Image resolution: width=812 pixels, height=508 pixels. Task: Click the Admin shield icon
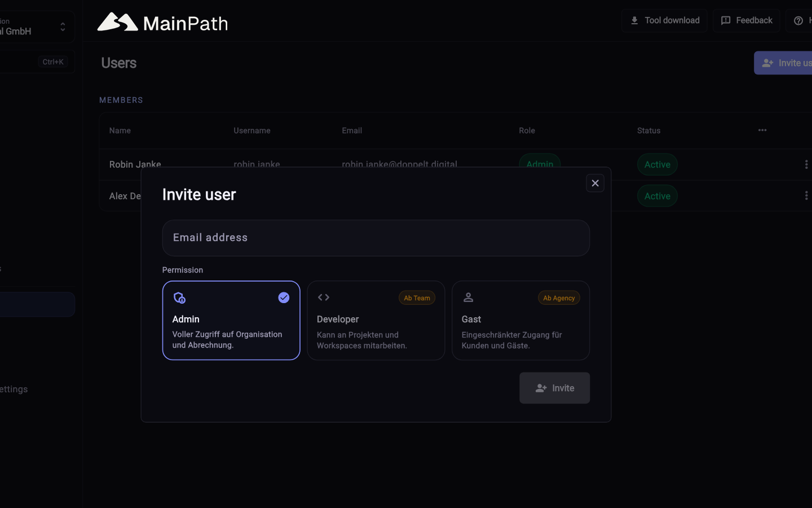(x=179, y=297)
